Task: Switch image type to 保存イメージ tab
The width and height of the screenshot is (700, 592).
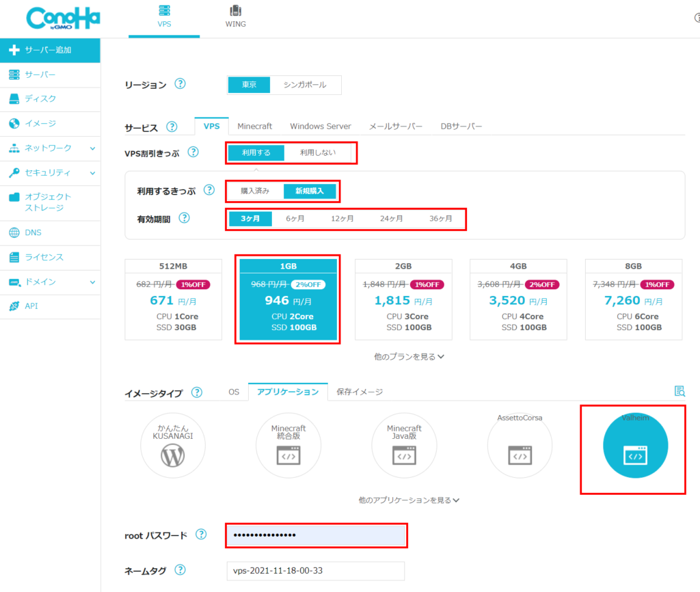Action: coord(360,392)
